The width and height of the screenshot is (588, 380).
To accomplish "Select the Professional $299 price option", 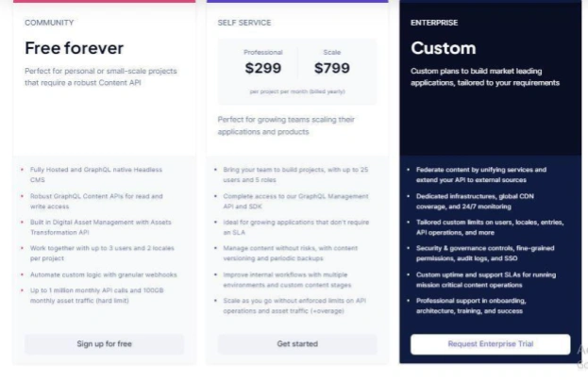I will click(x=263, y=62).
